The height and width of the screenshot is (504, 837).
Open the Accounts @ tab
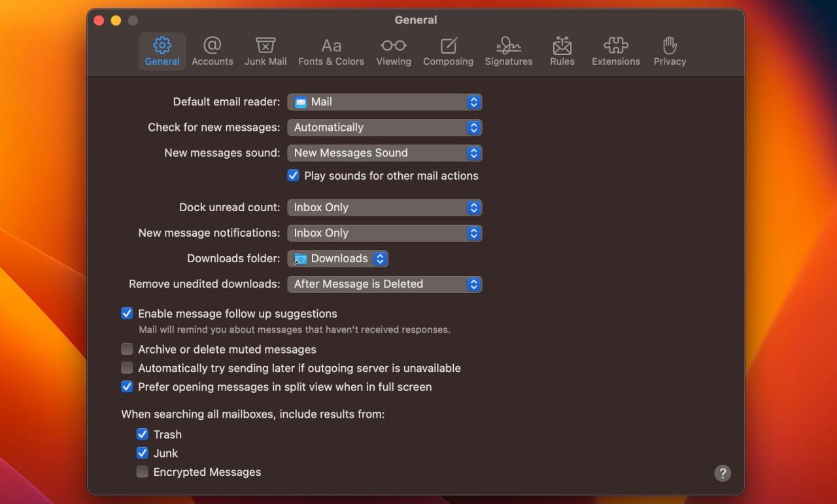coord(212,51)
